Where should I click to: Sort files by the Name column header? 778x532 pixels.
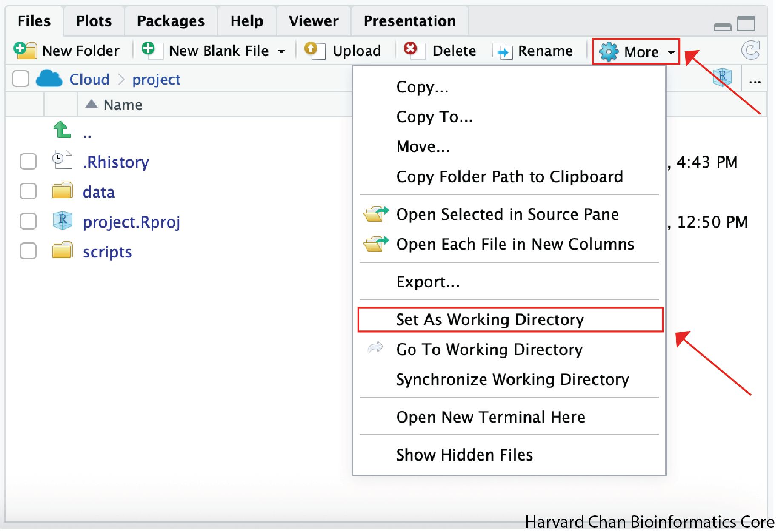pyautogui.click(x=123, y=105)
